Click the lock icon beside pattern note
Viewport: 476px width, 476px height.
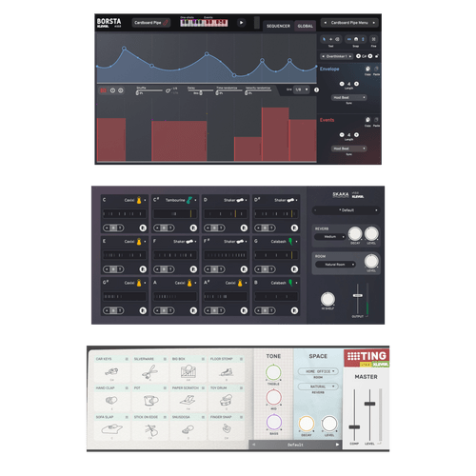[x=377, y=56]
